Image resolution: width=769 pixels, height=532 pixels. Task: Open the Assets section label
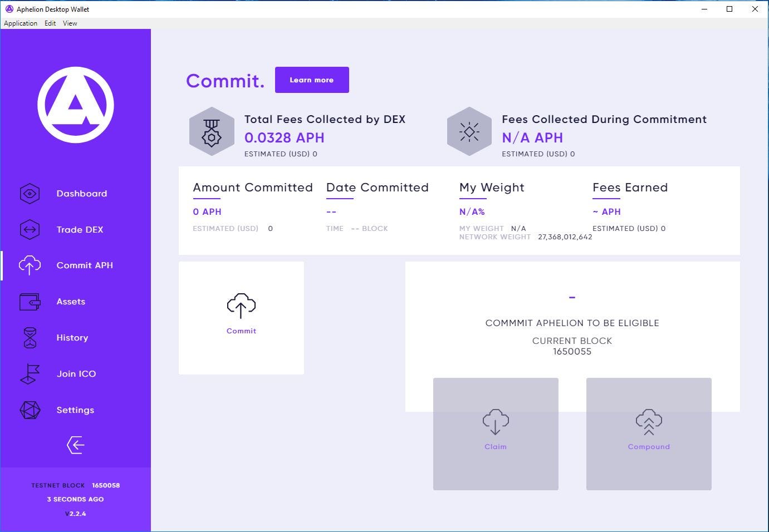71,302
